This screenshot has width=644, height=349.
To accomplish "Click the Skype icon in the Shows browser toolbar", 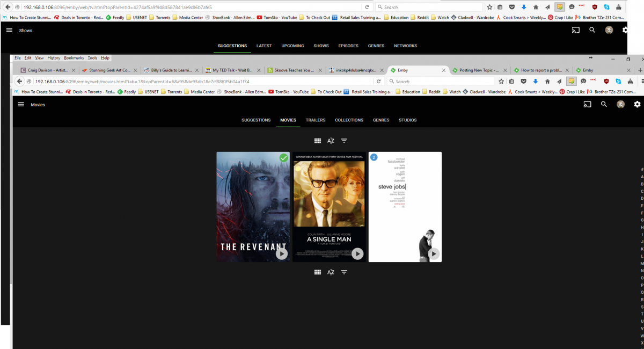I will click(x=606, y=7).
